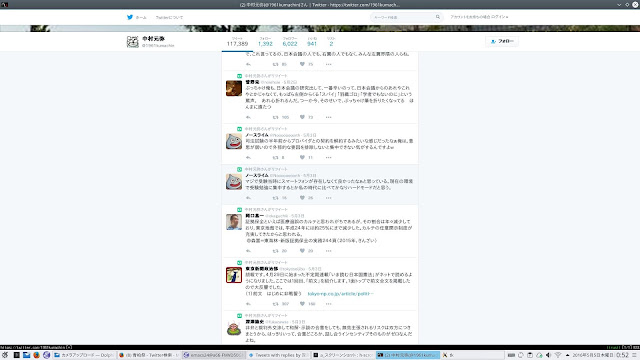The image size is (640, 360).
Task: Like the tweet with 20 retweets and 20 likes
Action: pyautogui.click(x=302, y=251)
